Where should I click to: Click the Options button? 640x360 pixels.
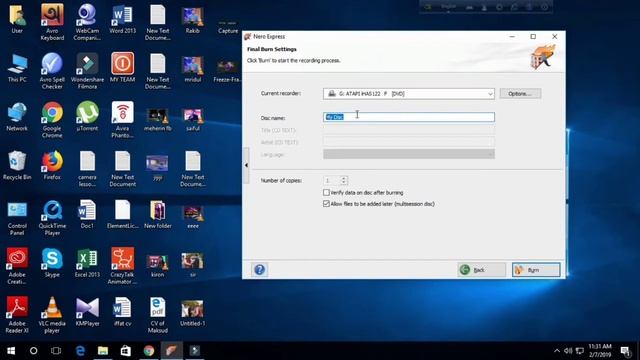pos(520,93)
